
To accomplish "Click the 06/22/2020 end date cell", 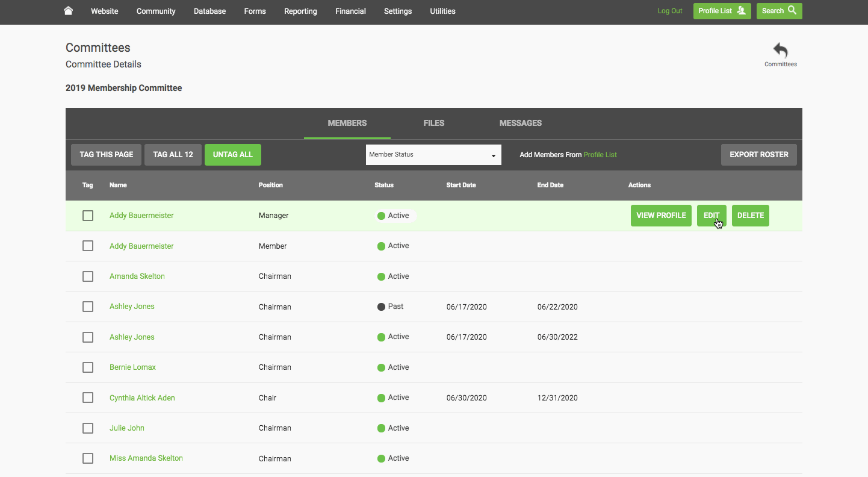I will click(557, 307).
